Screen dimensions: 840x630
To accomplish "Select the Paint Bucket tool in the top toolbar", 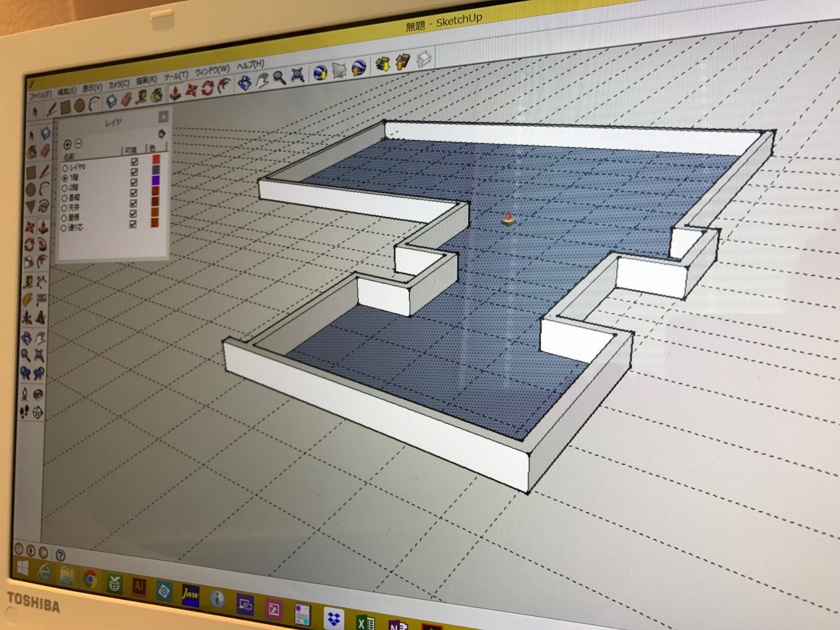I will pos(157,95).
